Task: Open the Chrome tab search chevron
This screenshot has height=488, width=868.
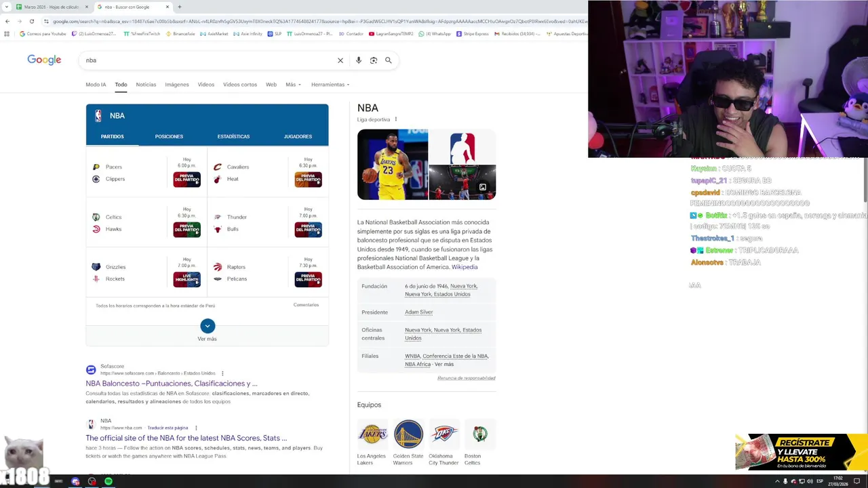Action: (7, 7)
